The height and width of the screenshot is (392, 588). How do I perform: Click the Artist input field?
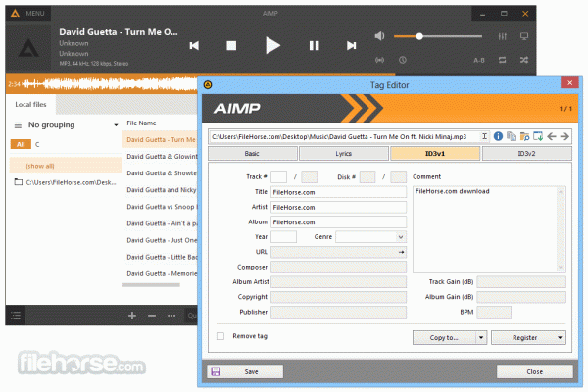[x=339, y=207]
